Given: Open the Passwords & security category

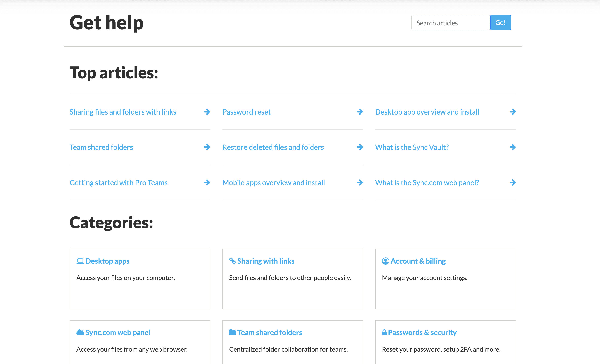Looking at the screenshot, I should [422, 332].
